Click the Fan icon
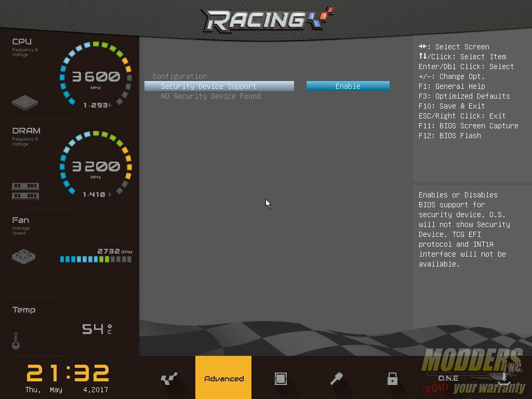This screenshot has height=399, width=532. click(x=23, y=257)
